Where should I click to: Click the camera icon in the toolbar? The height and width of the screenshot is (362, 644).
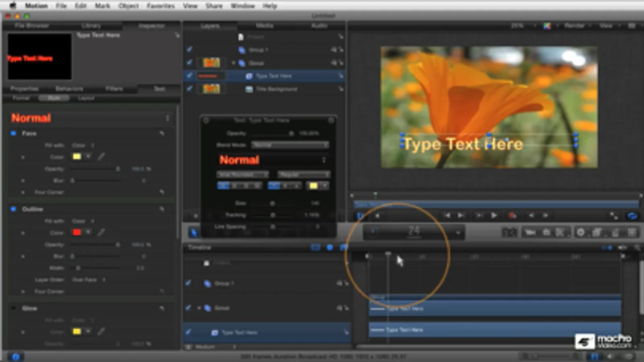coord(530,232)
